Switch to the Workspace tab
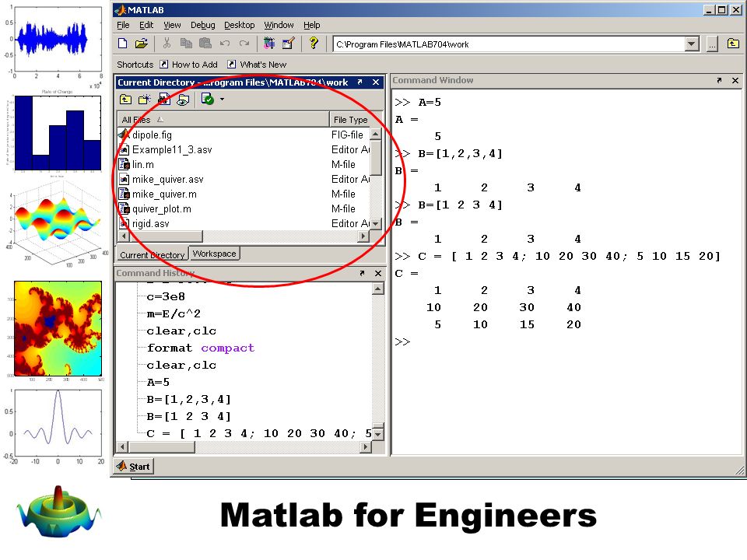Viewport: 747px width, 560px height. 215,254
